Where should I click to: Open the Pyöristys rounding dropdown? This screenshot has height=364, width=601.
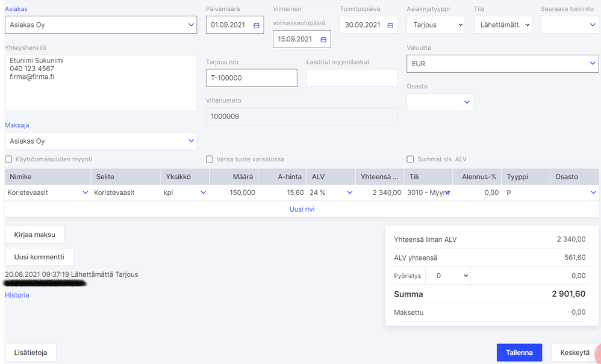(447, 276)
